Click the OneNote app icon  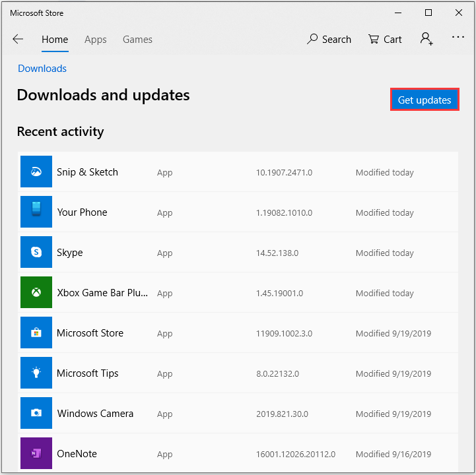tap(36, 453)
